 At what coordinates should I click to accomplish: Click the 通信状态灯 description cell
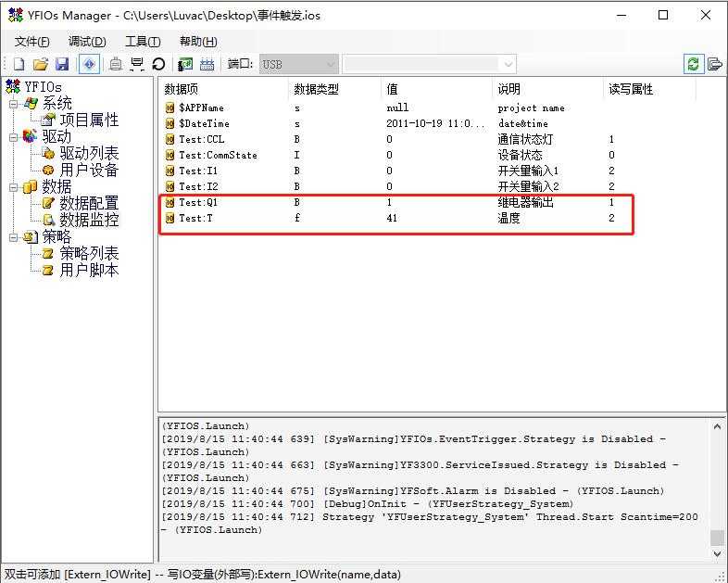(x=525, y=139)
